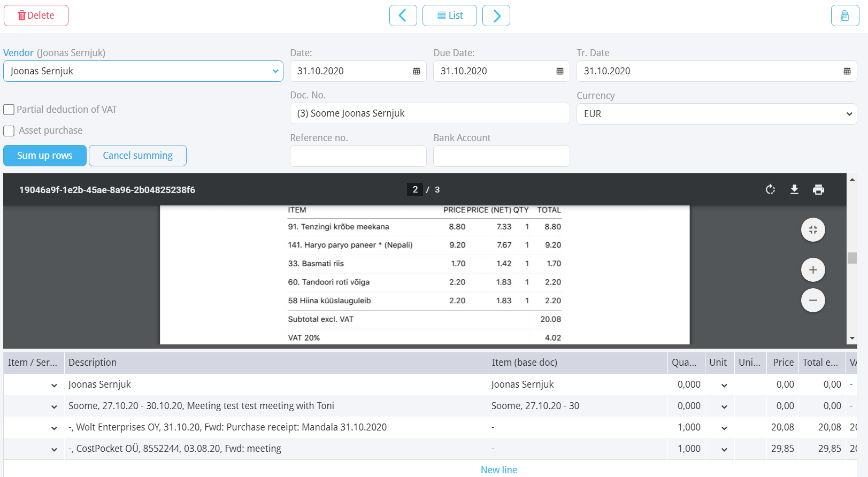The height and width of the screenshot is (477, 868).
Task: Open unit dropdown in Soome meeting row
Action: pos(724,407)
